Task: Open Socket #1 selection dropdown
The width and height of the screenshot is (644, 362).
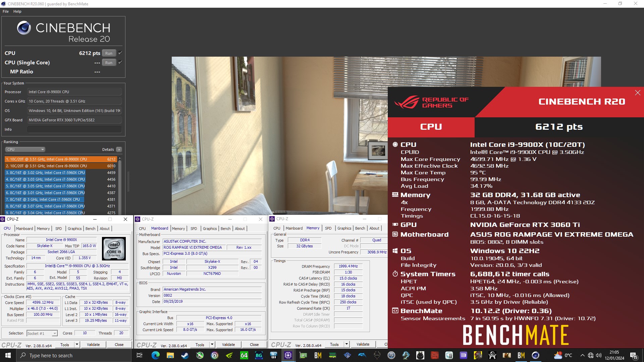Action: [42, 333]
